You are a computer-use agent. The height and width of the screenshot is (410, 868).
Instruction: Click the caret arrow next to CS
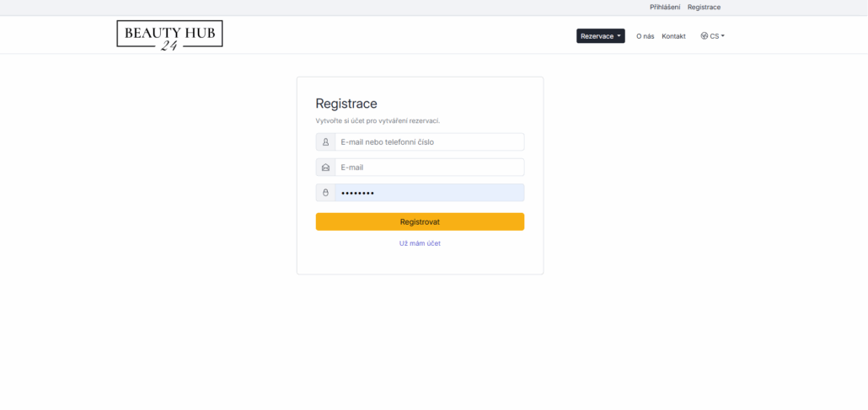(x=723, y=36)
